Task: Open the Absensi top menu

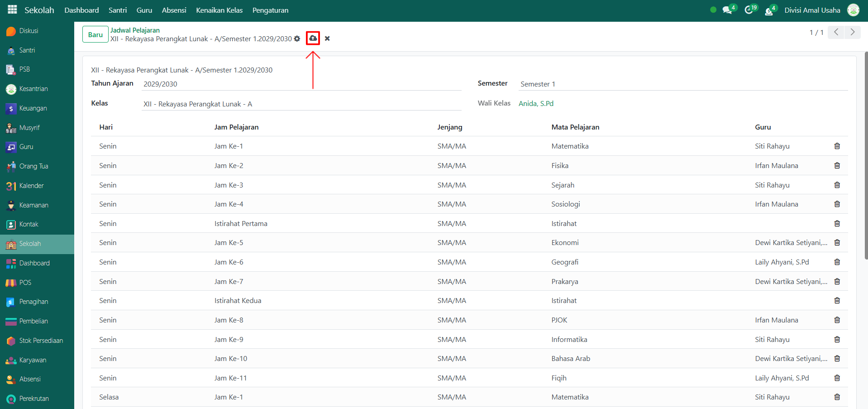Action: pyautogui.click(x=174, y=10)
